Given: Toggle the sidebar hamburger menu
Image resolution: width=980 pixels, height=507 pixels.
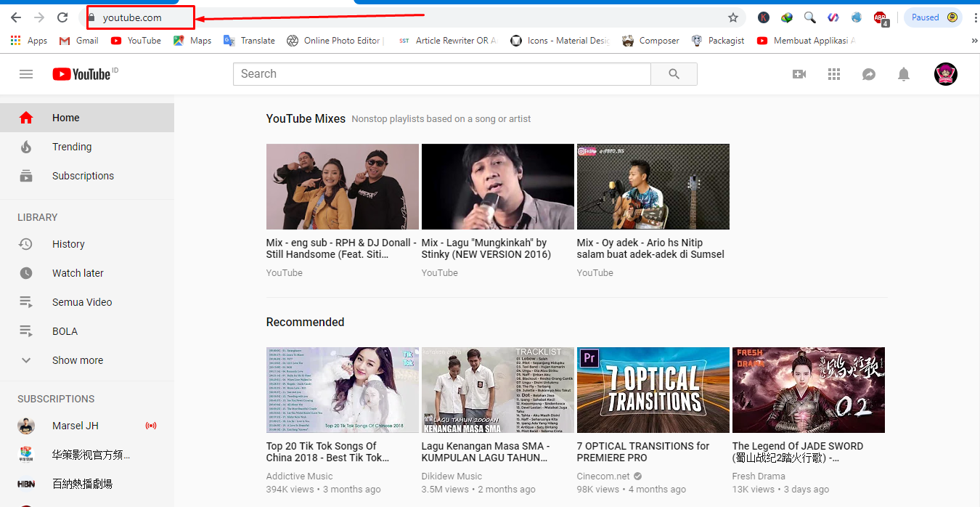Looking at the screenshot, I should tap(26, 73).
